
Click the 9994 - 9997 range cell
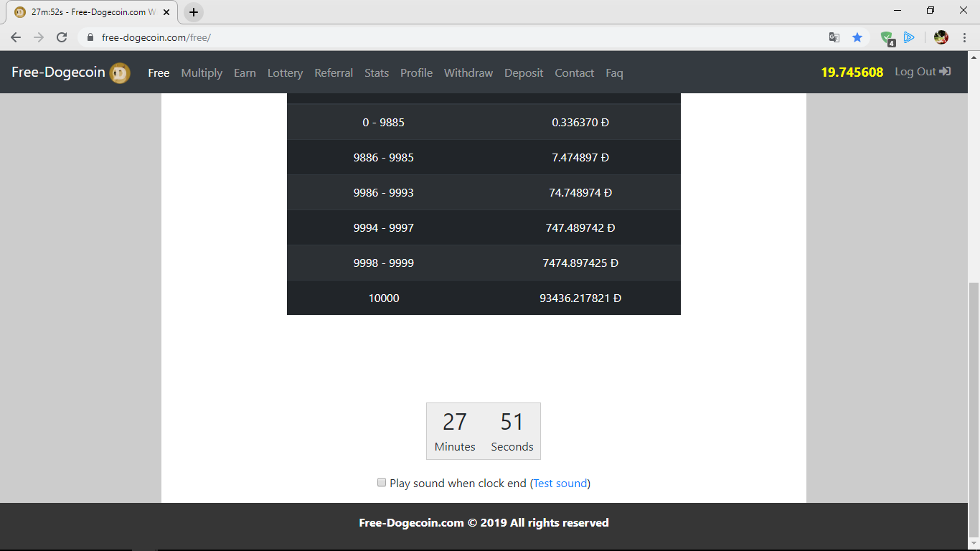coord(384,227)
